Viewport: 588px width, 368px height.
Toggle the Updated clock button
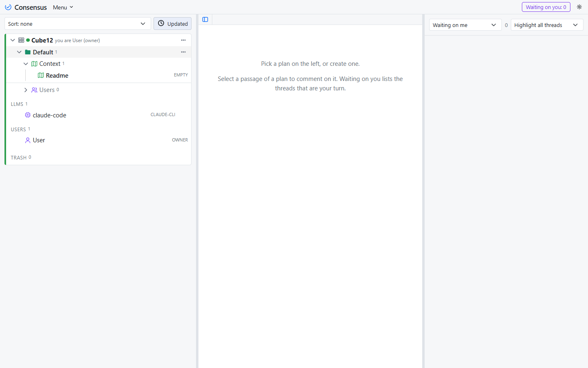pyautogui.click(x=172, y=24)
